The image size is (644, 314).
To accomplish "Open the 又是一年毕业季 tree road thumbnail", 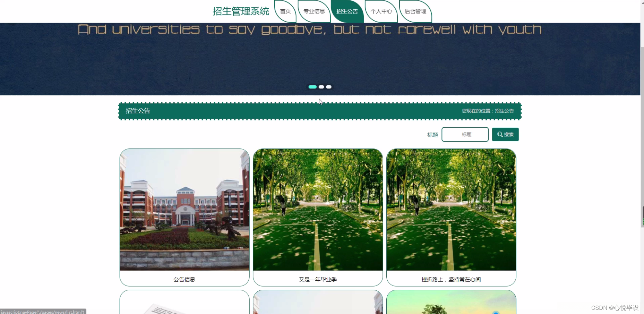I will click(x=318, y=210).
